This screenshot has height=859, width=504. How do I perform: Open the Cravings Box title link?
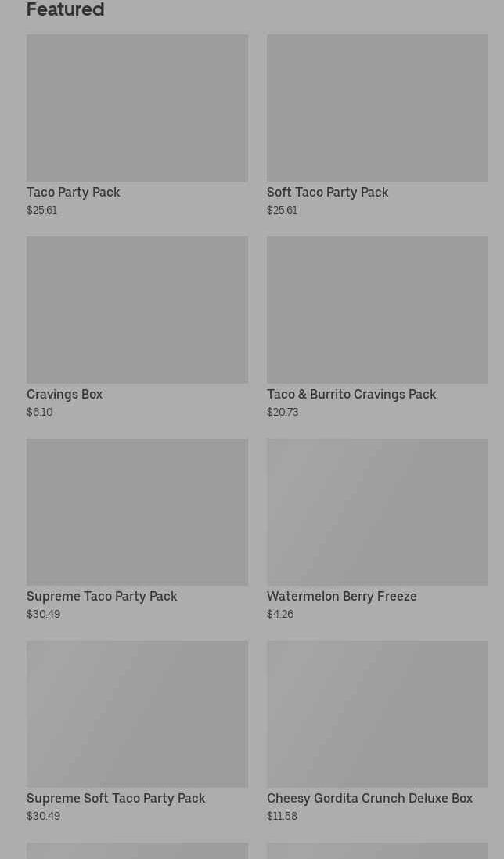pos(64,395)
